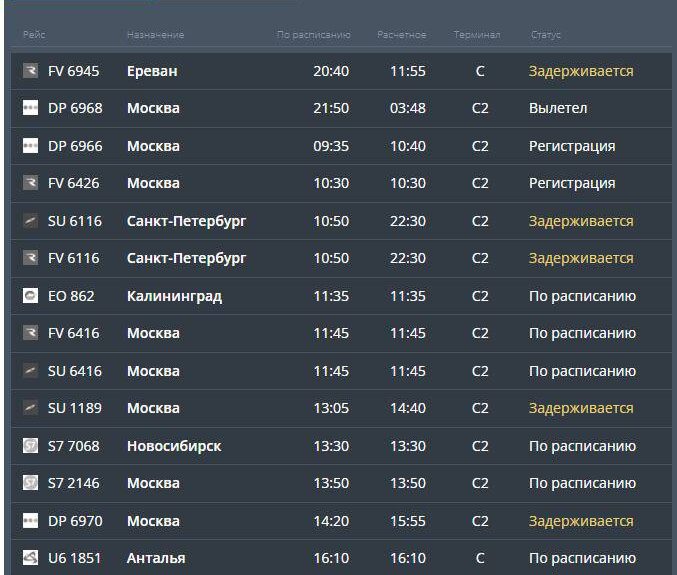Click the airline icon for flight FV 6945
The height and width of the screenshot is (575, 677).
tap(30, 70)
